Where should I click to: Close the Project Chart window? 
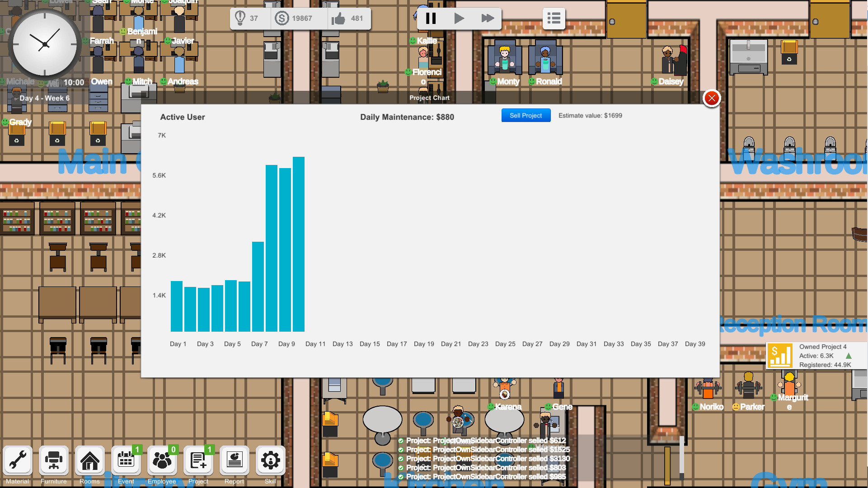(x=712, y=98)
